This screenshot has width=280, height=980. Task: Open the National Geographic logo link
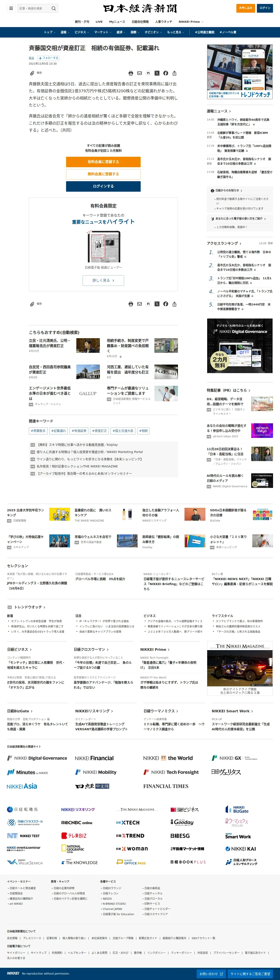click(73, 848)
